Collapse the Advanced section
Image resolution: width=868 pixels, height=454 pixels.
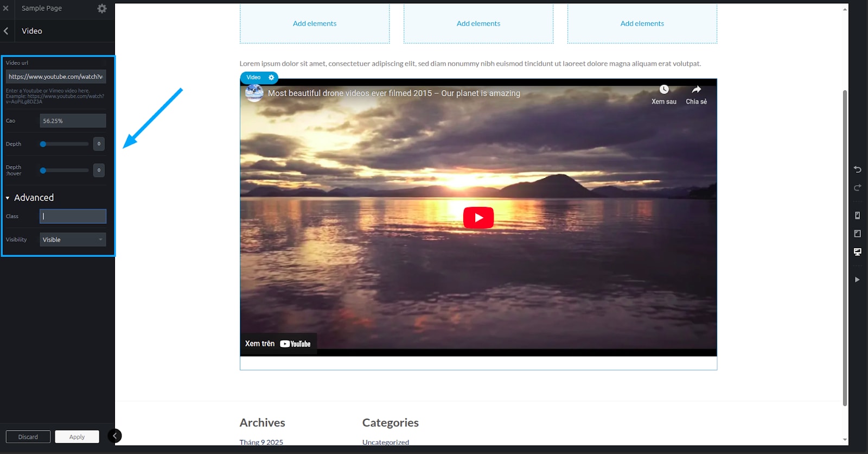[8, 198]
